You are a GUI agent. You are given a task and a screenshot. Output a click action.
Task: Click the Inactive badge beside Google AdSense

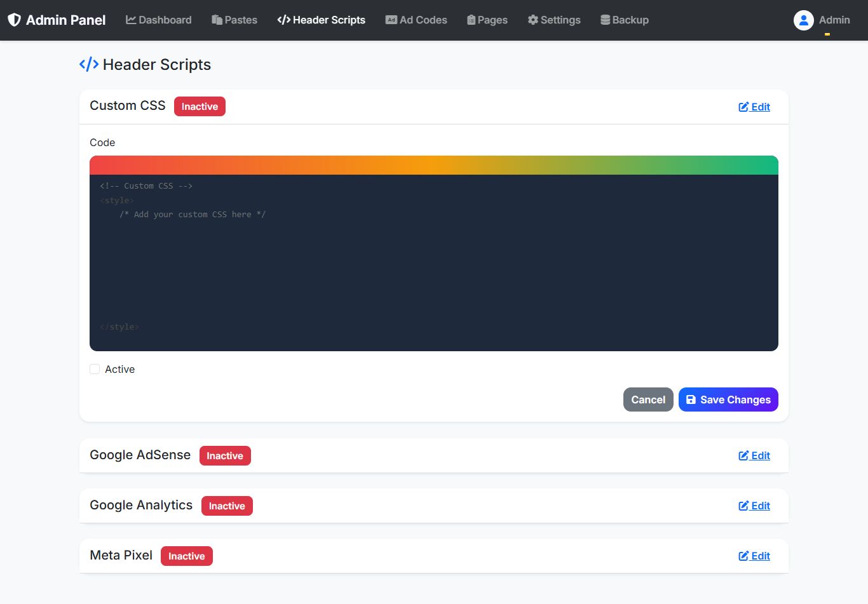(225, 455)
